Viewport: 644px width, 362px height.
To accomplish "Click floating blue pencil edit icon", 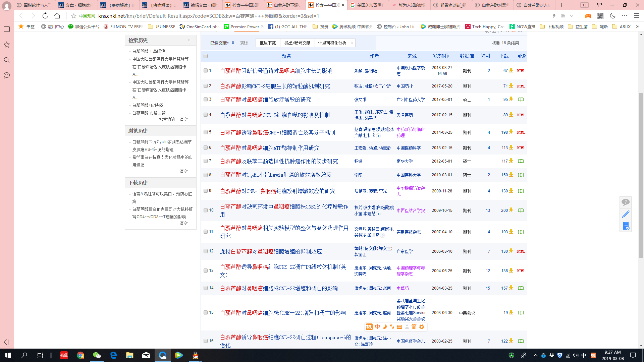I will coord(625,214).
